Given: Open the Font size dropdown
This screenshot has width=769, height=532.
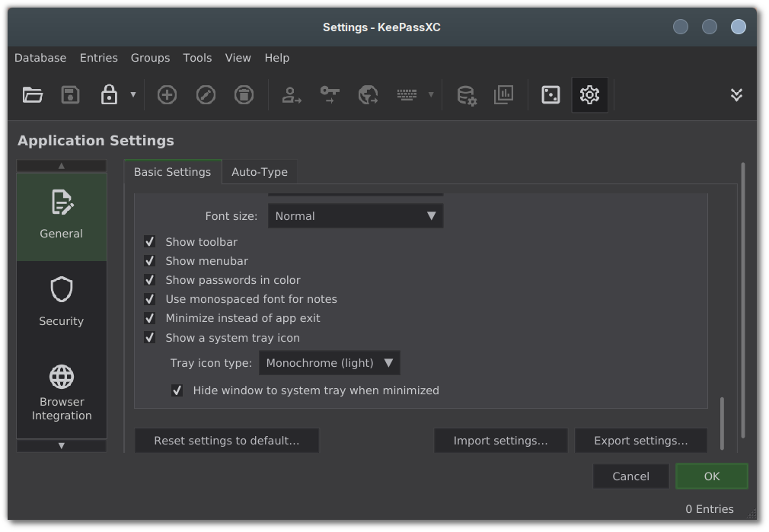Looking at the screenshot, I should click(x=356, y=216).
